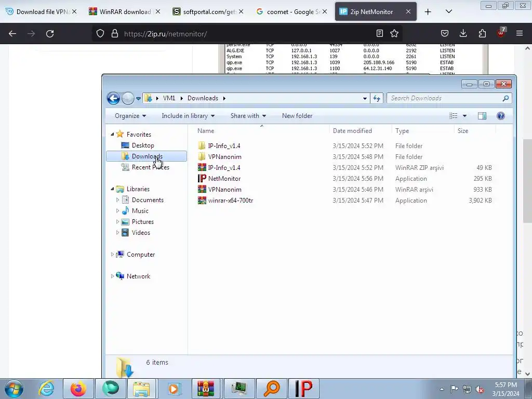The height and width of the screenshot is (399, 532).
Task: Open Explorer help question mark
Action: tap(501, 116)
